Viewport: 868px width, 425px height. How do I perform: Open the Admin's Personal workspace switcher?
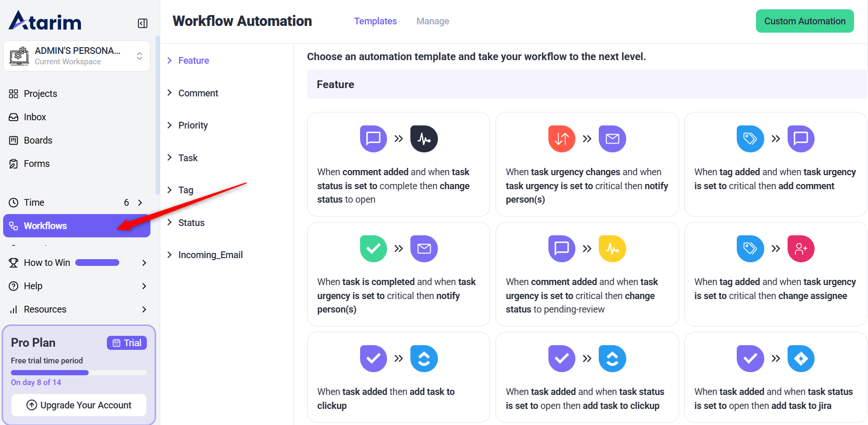77,56
